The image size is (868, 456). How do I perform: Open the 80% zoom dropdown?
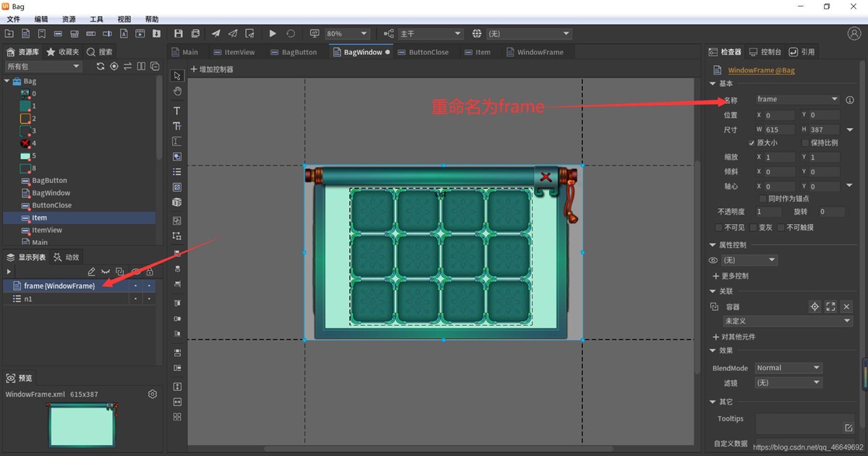[x=346, y=34]
